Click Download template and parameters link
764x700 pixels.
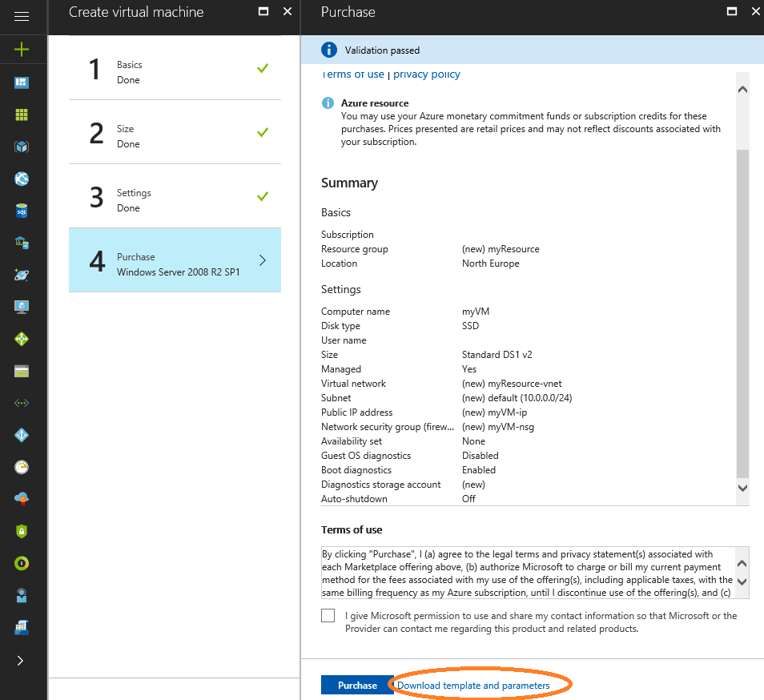pos(473,686)
